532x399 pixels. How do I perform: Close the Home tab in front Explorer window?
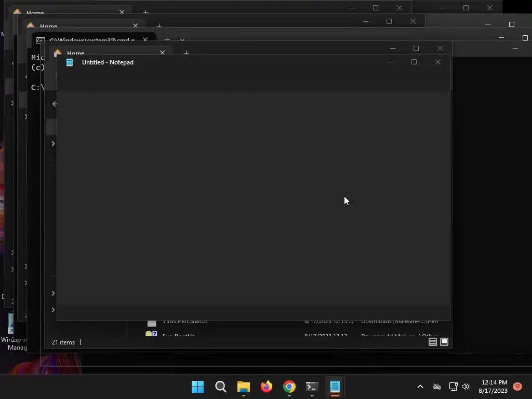(x=162, y=52)
